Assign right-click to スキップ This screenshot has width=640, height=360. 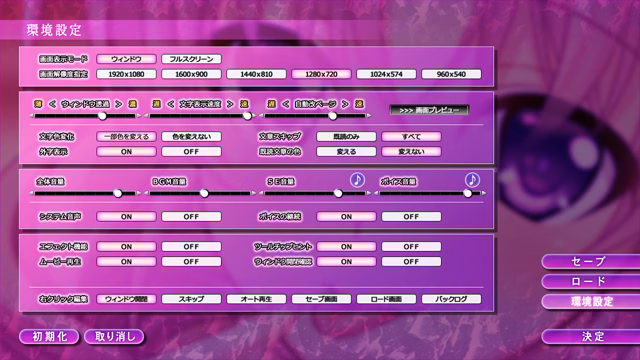click(x=191, y=299)
